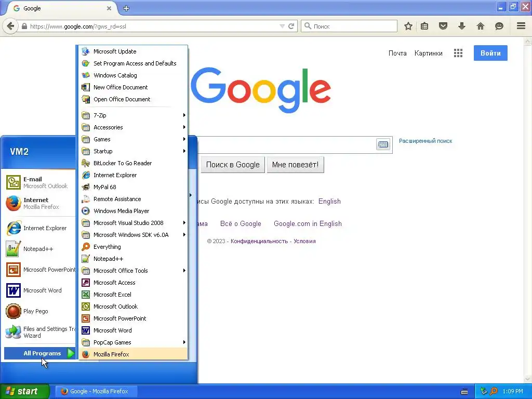Screen dimensions: 532x399
Task: Open the Firefox hamburger menu
Action: pyautogui.click(x=521, y=26)
